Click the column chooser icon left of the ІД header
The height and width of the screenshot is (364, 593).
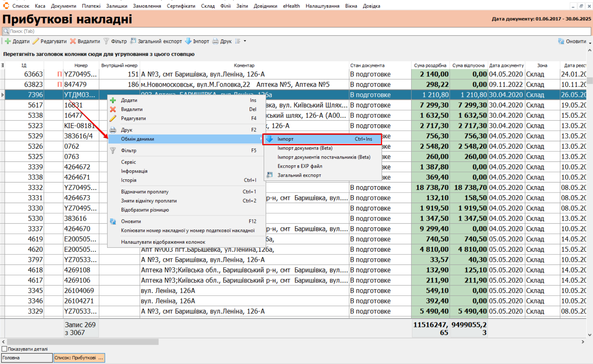pos(2,65)
